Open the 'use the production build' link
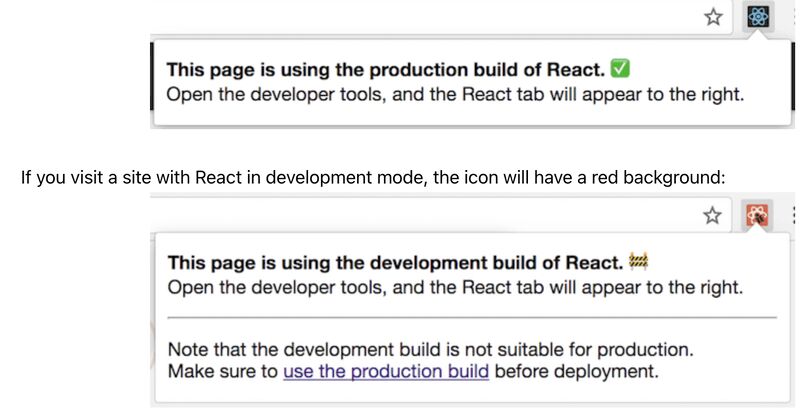Viewport: 800px width, 408px height. click(x=386, y=371)
